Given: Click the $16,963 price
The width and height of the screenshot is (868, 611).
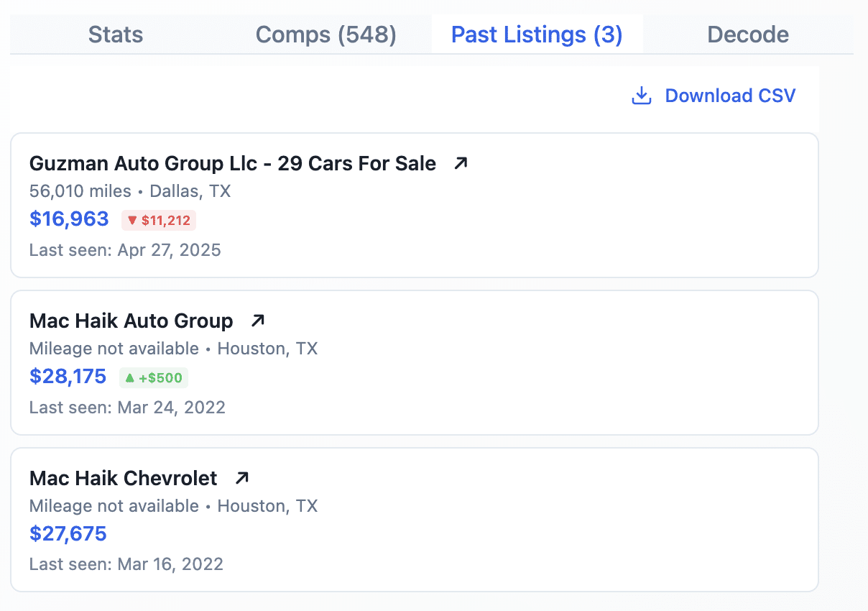Looking at the screenshot, I should click(x=69, y=219).
